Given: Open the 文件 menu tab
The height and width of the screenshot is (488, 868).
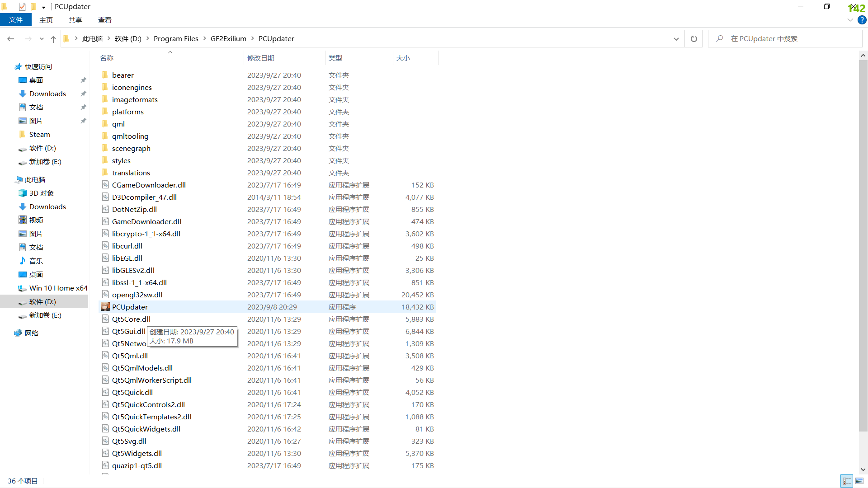Looking at the screenshot, I should pyautogui.click(x=16, y=20).
